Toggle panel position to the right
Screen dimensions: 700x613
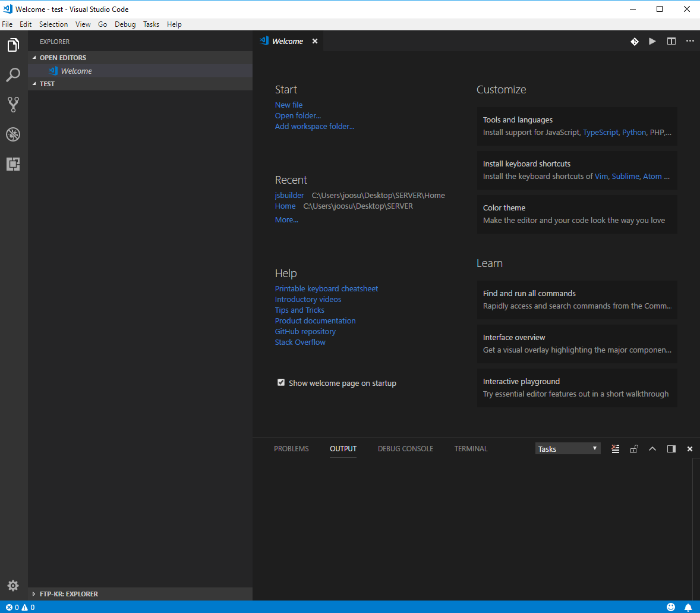(x=671, y=449)
